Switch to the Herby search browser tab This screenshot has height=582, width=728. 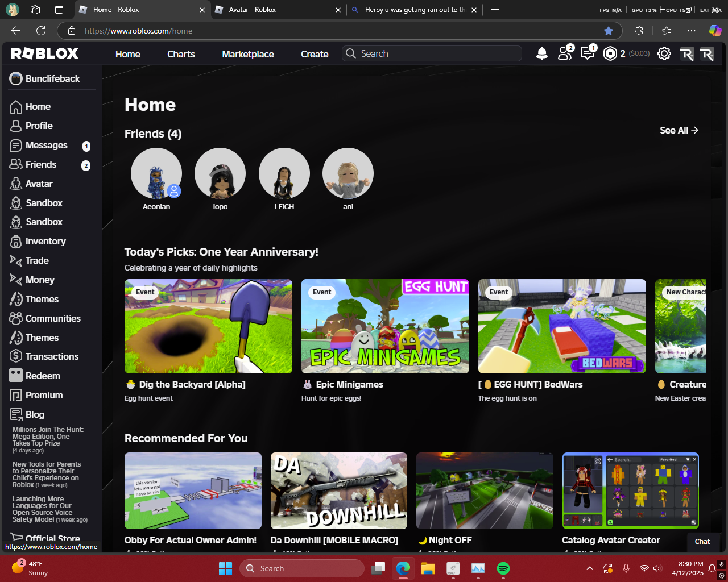413,10
